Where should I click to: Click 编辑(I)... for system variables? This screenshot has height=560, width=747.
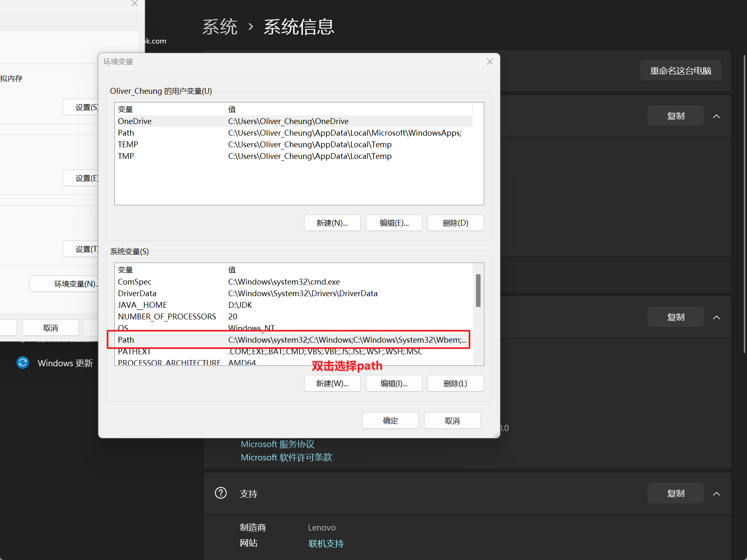394,383
